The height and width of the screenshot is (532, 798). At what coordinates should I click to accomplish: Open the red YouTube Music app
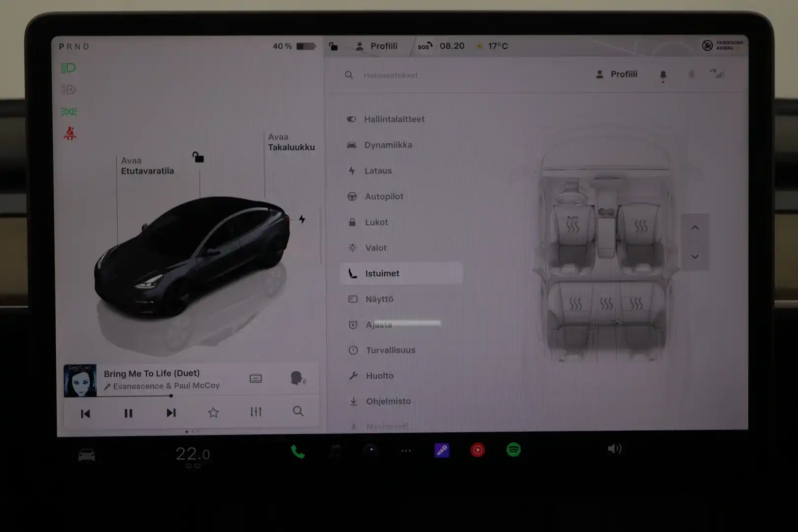tap(477, 450)
